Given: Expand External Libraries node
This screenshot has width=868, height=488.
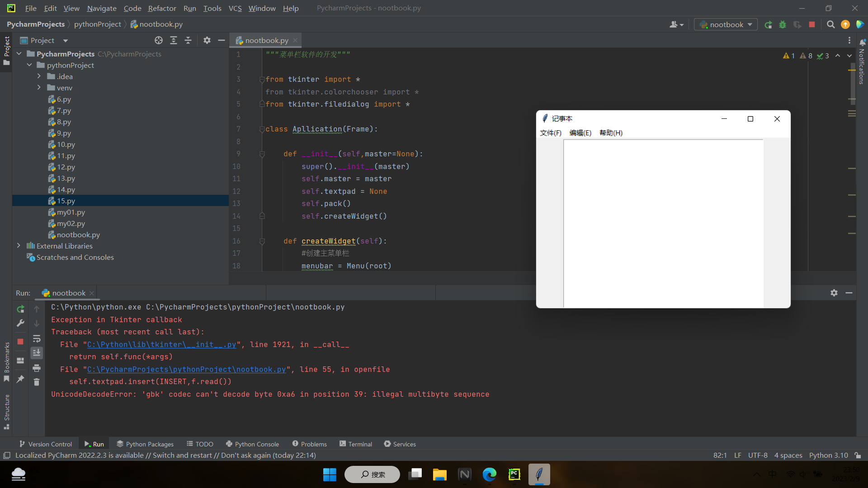Looking at the screenshot, I should pos(19,246).
